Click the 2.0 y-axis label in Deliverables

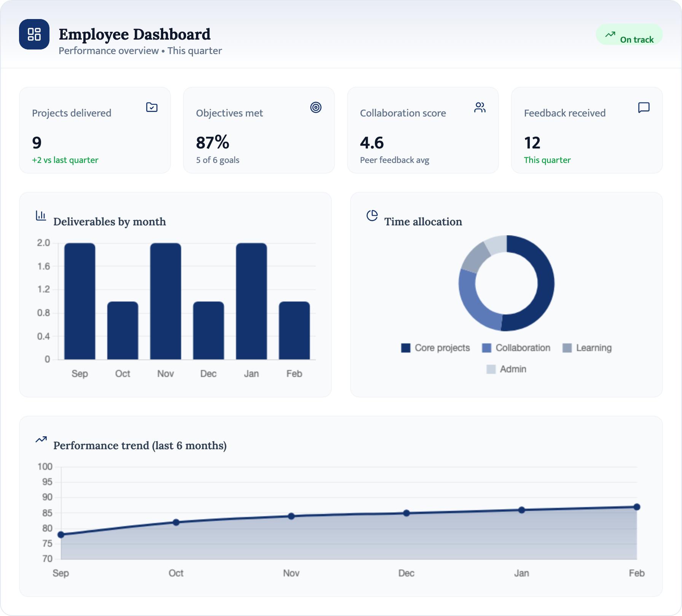(43, 243)
